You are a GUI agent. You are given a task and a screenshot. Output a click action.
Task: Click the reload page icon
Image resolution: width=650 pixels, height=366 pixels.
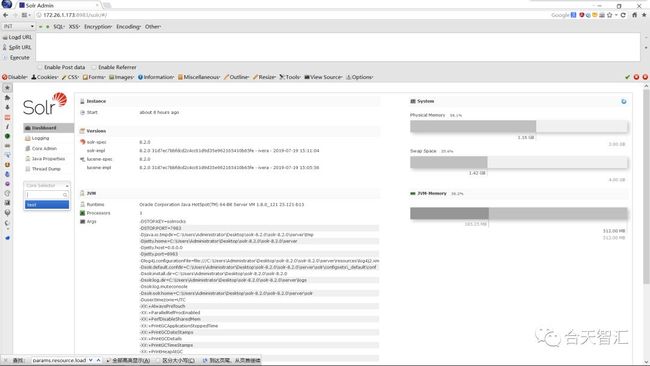pos(623,15)
